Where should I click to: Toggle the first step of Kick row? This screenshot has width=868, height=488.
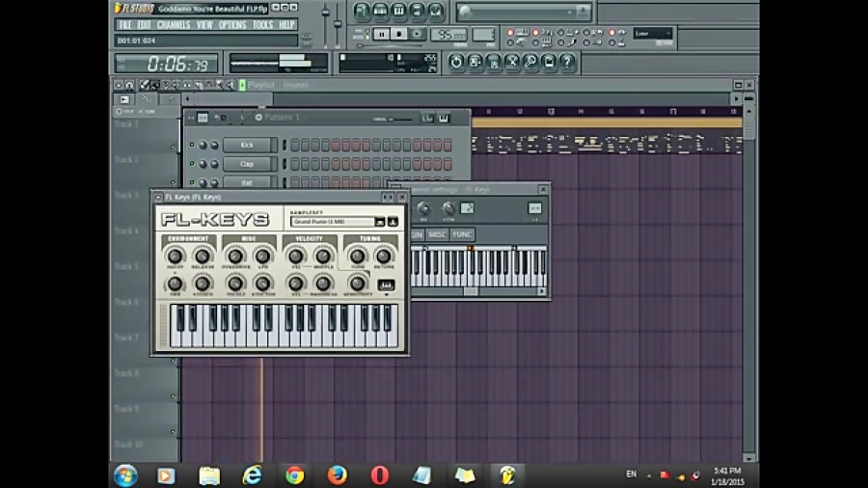[295, 146]
